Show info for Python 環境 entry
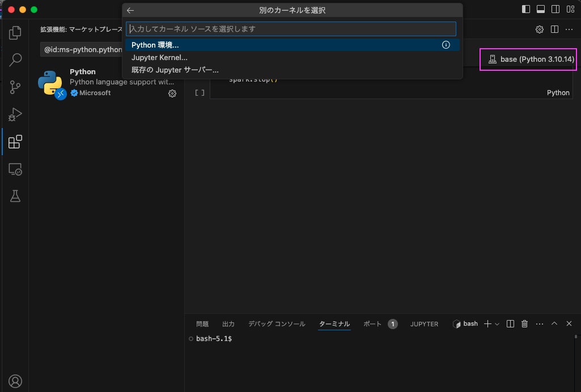Viewport: 581px width, 392px height. (446, 45)
